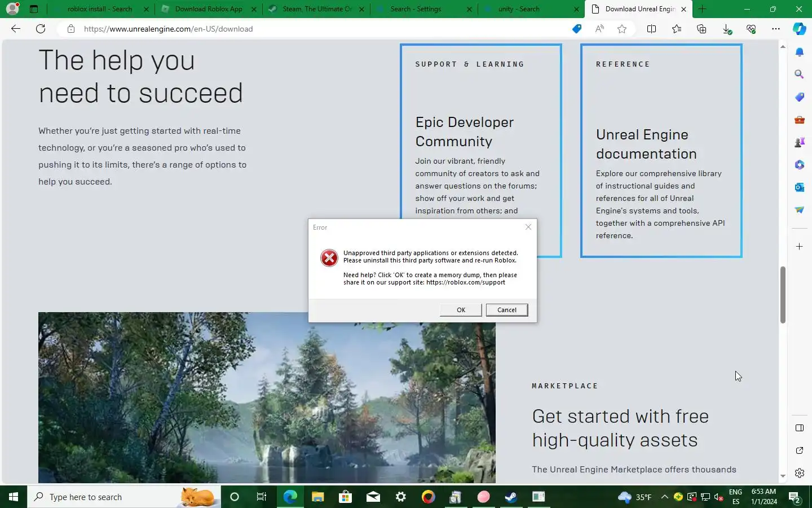Expand hidden system tray icons chevron
812x508 pixels.
click(x=664, y=497)
